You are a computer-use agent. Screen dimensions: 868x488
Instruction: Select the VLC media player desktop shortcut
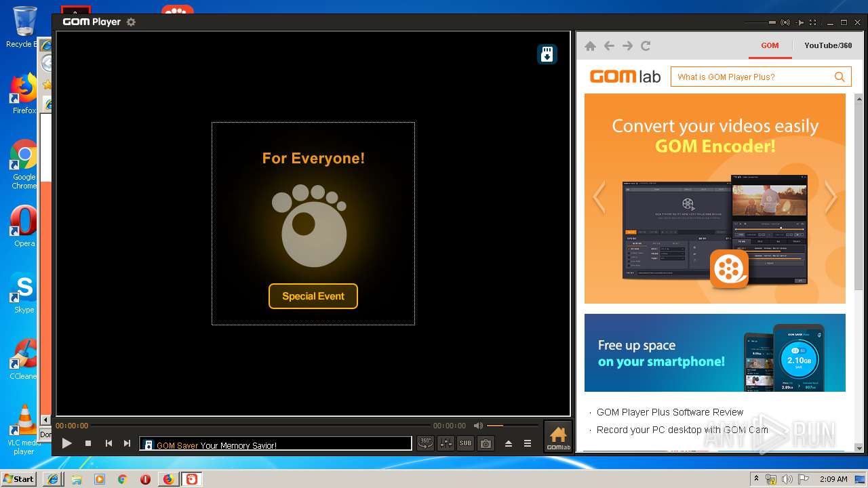(x=24, y=430)
